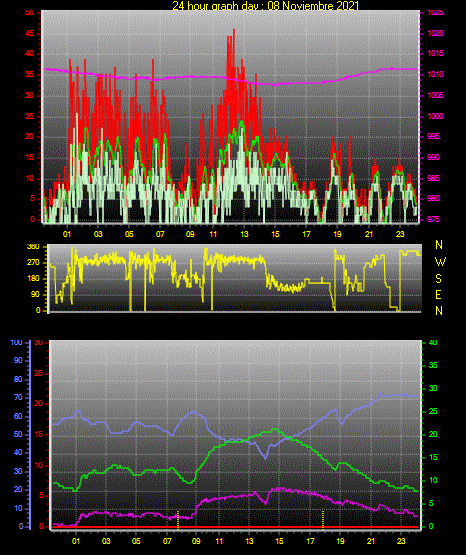
Task: Click the 90 degree wind direction axis label
Action: 35,294
